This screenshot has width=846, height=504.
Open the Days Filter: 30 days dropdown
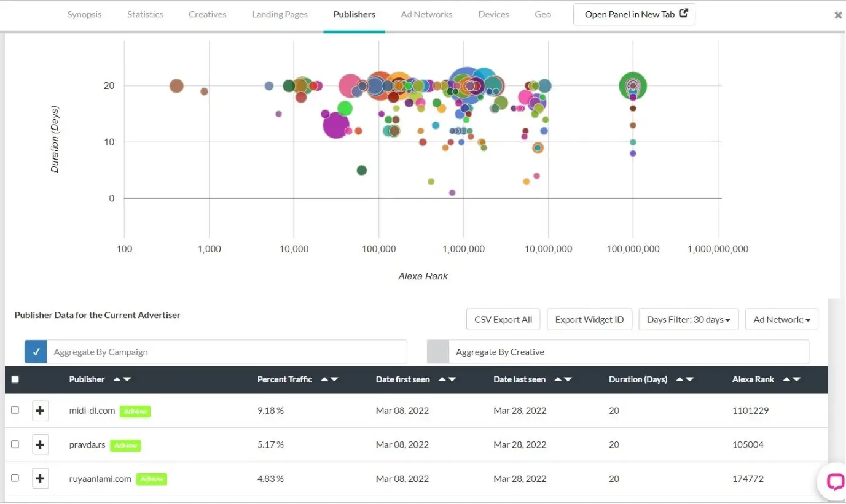[x=688, y=319]
